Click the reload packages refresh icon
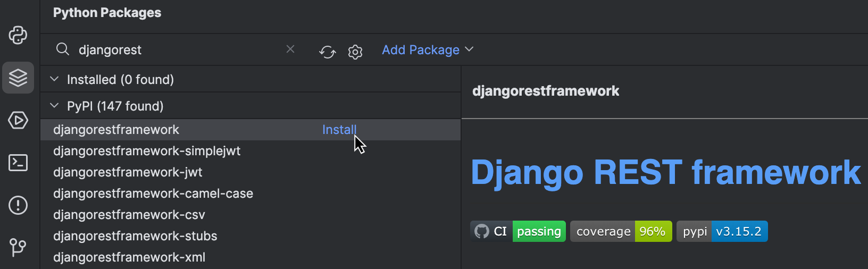 [328, 52]
